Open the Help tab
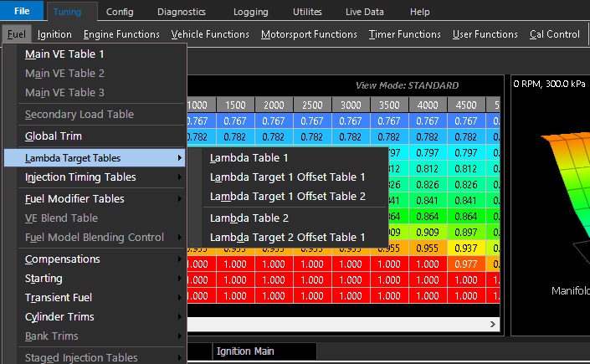Image resolution: width=590 pixels, height=364 pixels. coord(420,12)
